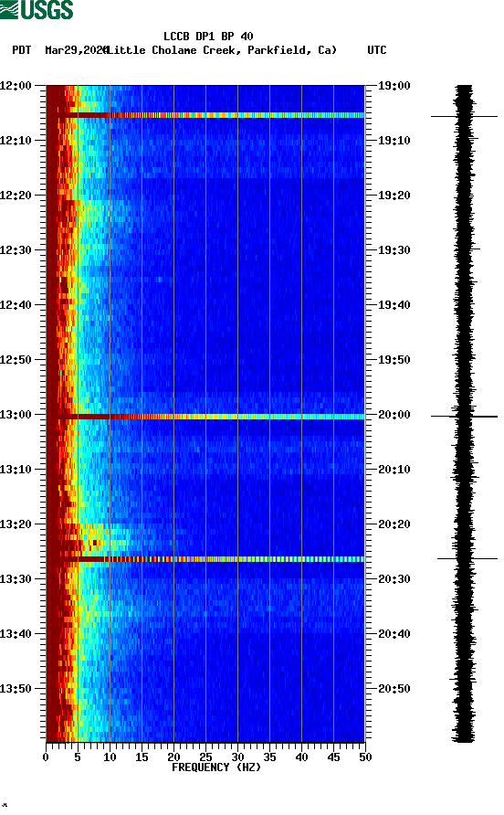Click the 13:00 PDT time label
The image size is (504, 815).
[16, 415]
